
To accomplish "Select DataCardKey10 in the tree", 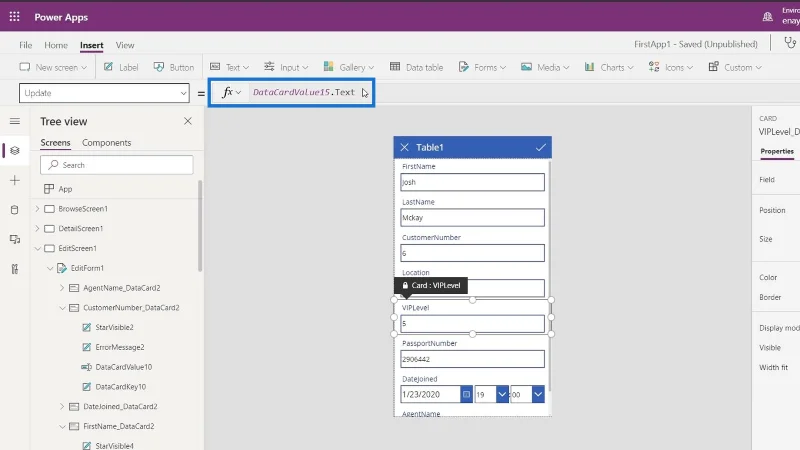I will pos(120,387).
